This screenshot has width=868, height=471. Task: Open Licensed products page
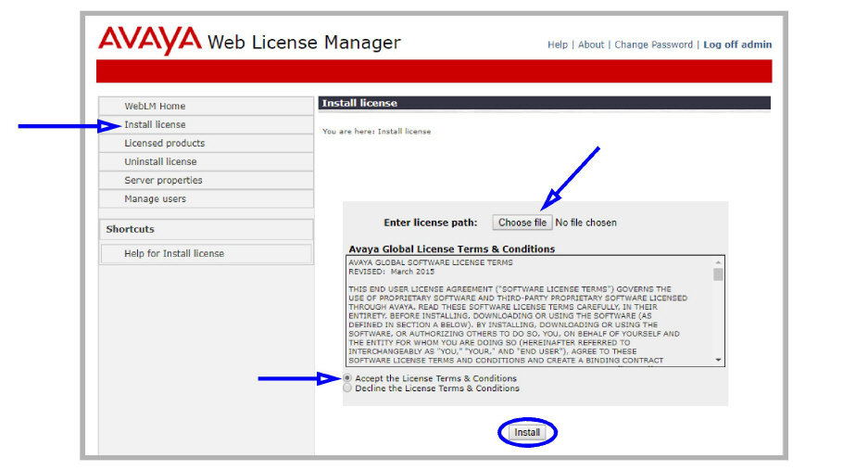(x=206, y=143)
